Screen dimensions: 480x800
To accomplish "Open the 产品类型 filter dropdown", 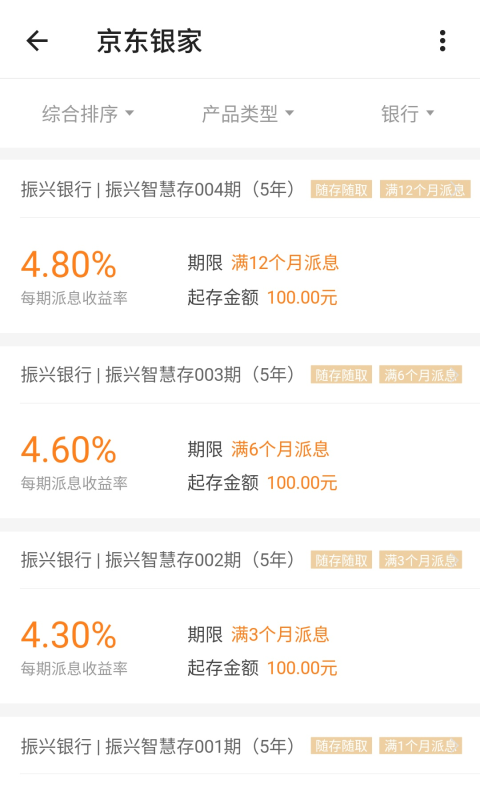I will click(x=248, y=113).
